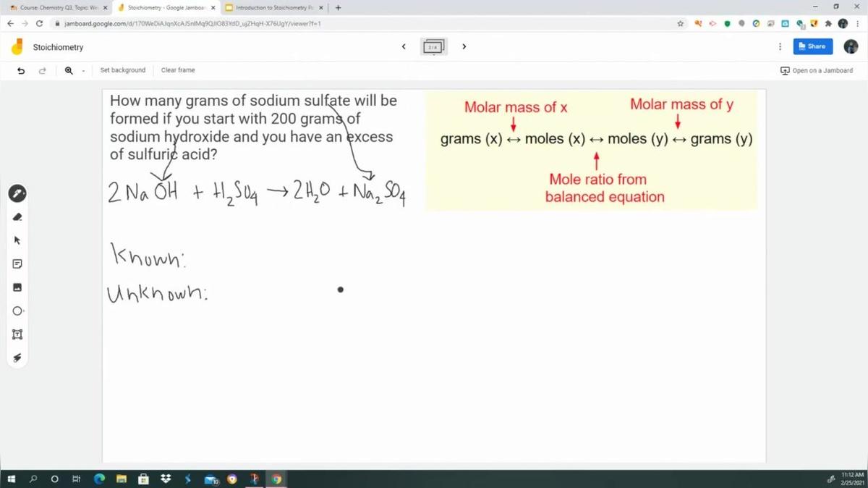This screenshot has width=868, height=488.
Task: Pick the Circle shape tool
Action: coord(19,311)
